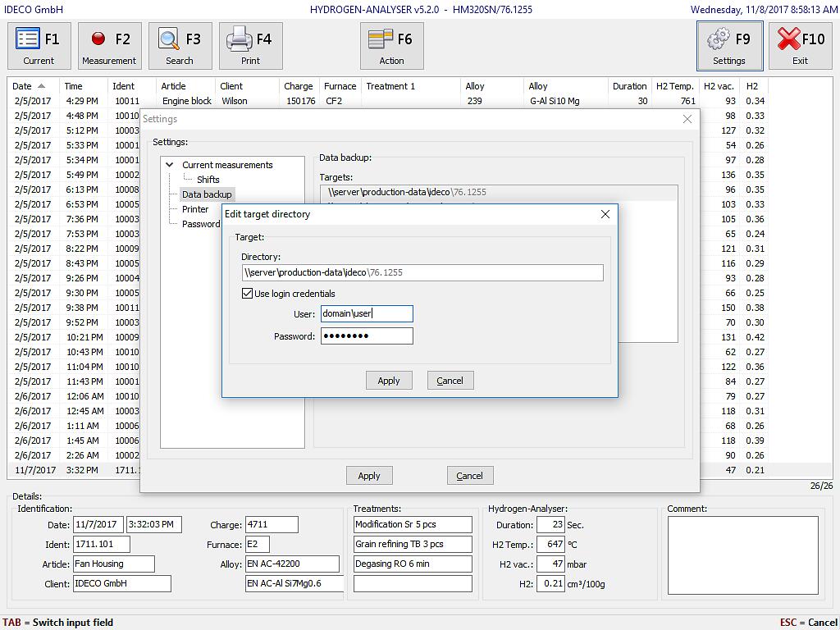This screenshot has height=630, width=840.
Task: Select Printer in the settings tree
Action: pyautogui.click(x=195, y=209)
